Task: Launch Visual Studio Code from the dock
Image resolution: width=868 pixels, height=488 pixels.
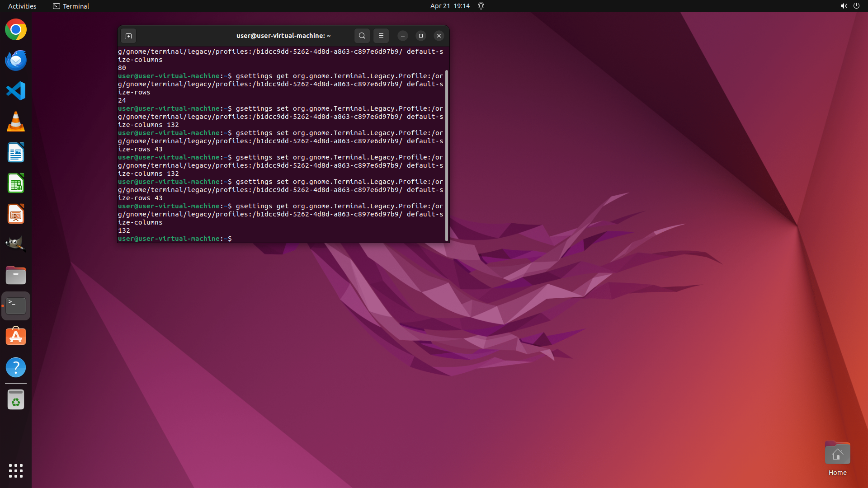Action: 16,91
